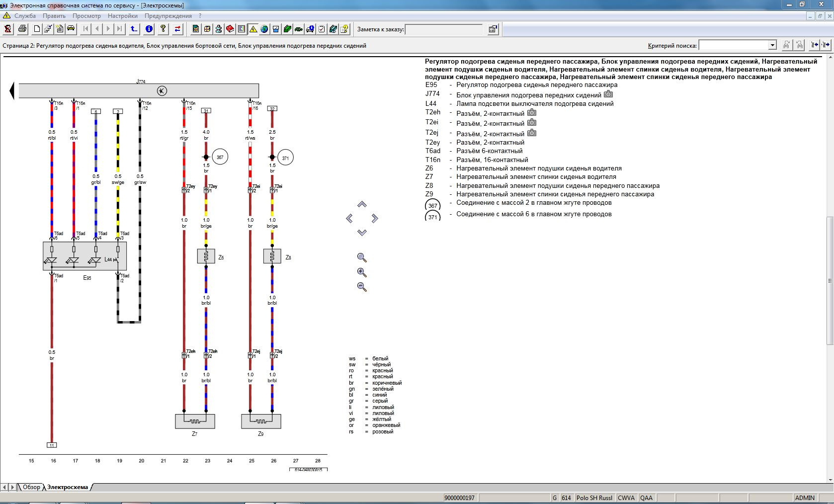Click the vertical scrollbar thumb on right
This screenshot has height=504, width=834.
click(x=830, y=280)
